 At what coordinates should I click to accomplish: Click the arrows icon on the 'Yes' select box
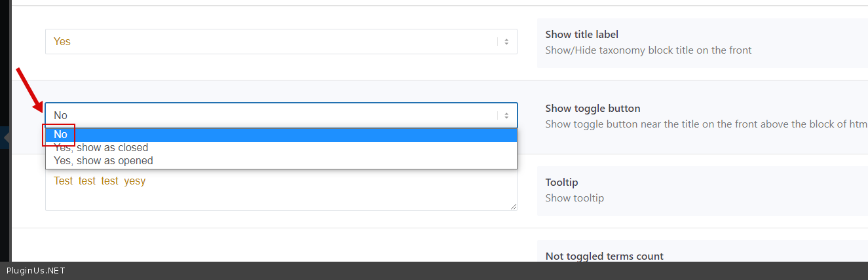[x=506, y=42]
